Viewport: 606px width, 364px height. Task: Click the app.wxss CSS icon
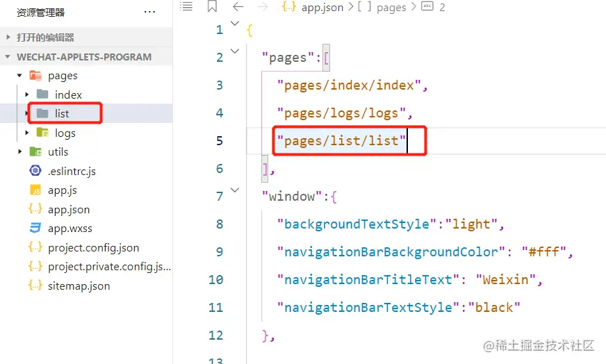35,228
